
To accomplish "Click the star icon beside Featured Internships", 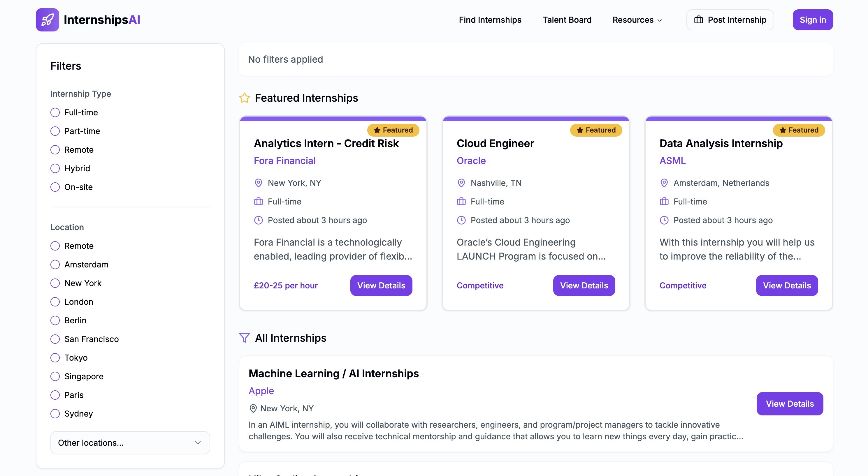I will point(244,98).
